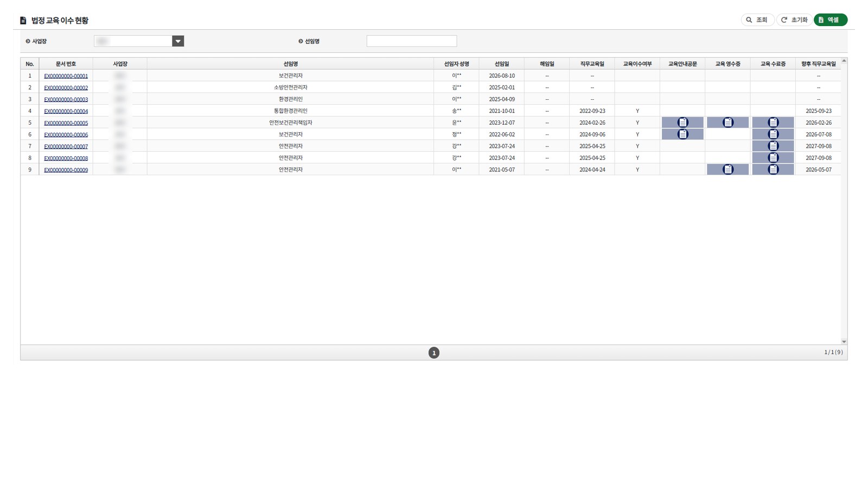This screenshot has width=868, height=488.
Task: View 교육안내공문 icon for EX00000000-00006
Action: tap(682, 134)
